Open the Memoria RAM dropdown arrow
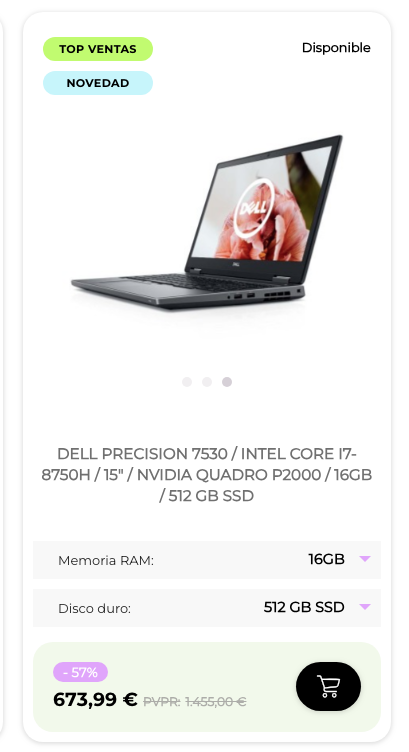 point(365,559)
